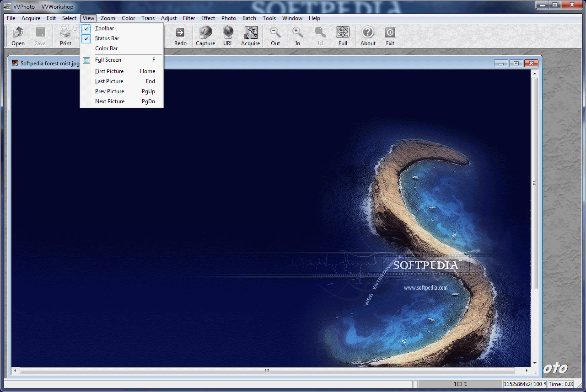Click the vertical scrollbar down arrow
This screenshot has height=392, width=586.
tap(534, 363)
